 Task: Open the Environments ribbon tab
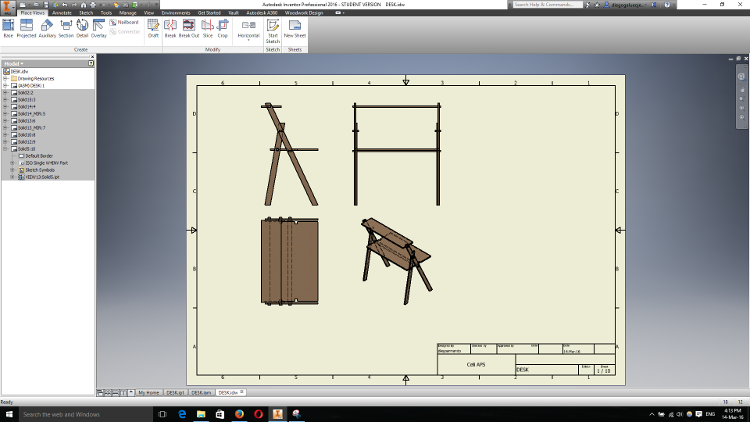tap(176, 13)
